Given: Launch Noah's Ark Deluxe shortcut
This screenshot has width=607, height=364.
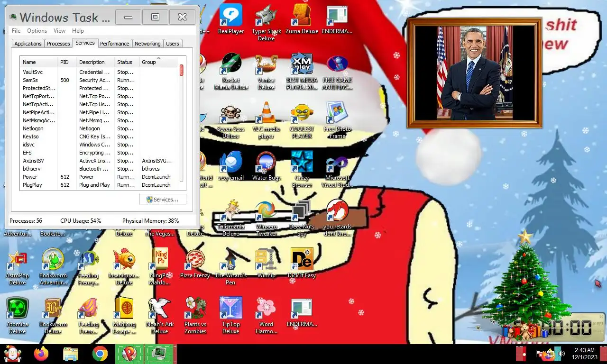Looking at the screenshot, I should (x=160, y=315).
